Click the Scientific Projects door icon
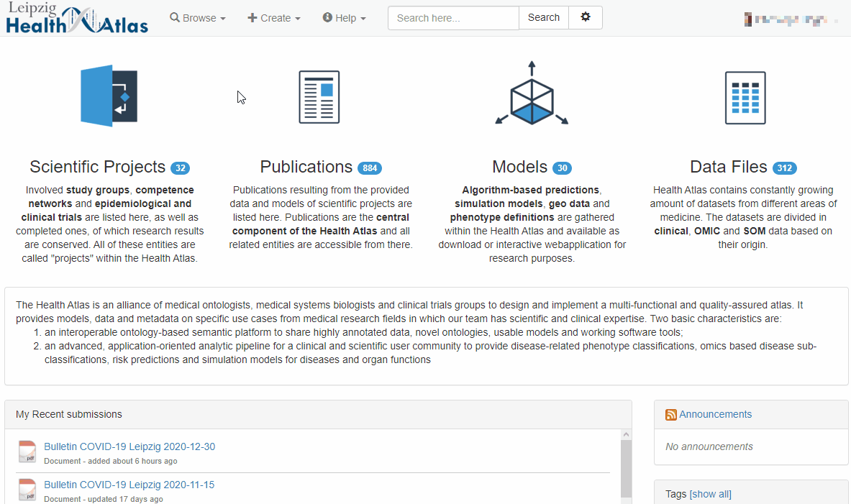 pyautogui.click(x=109, y=96)
